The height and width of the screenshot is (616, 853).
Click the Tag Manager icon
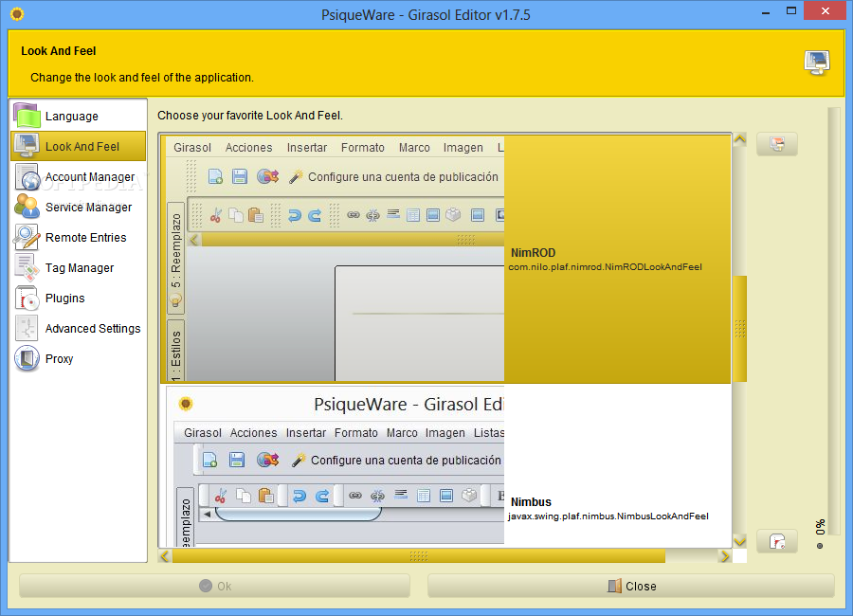click(27, 268)
